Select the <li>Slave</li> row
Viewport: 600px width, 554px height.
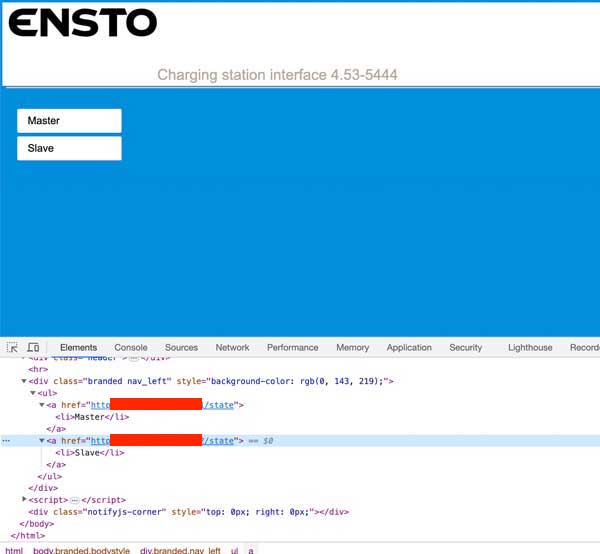point(90,453)
